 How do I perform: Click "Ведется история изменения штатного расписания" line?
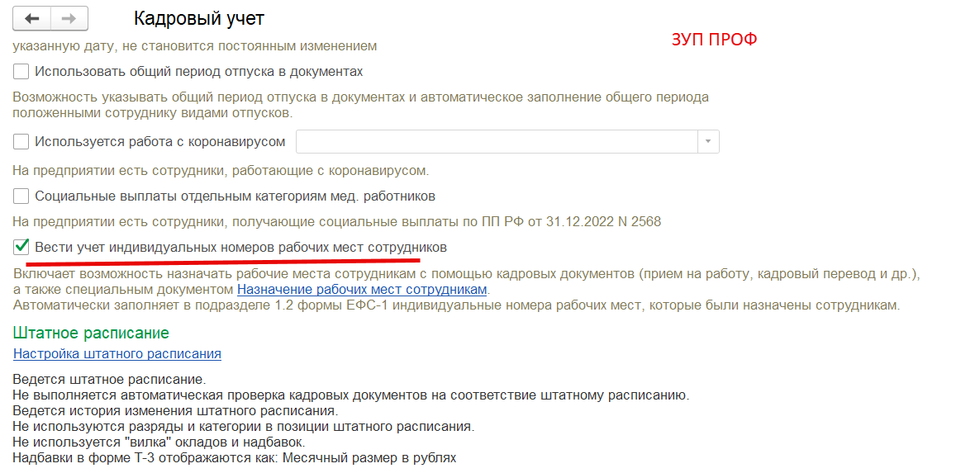(176, 411)
